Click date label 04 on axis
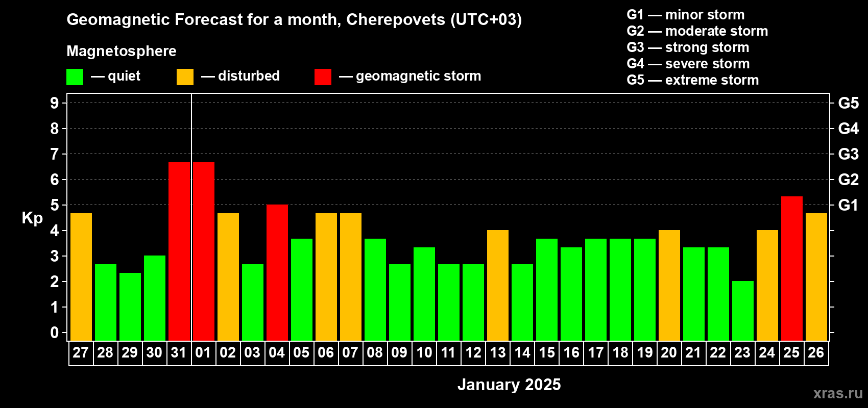The height and width of the screenshot is (408, 868). [x=277, y=353]
